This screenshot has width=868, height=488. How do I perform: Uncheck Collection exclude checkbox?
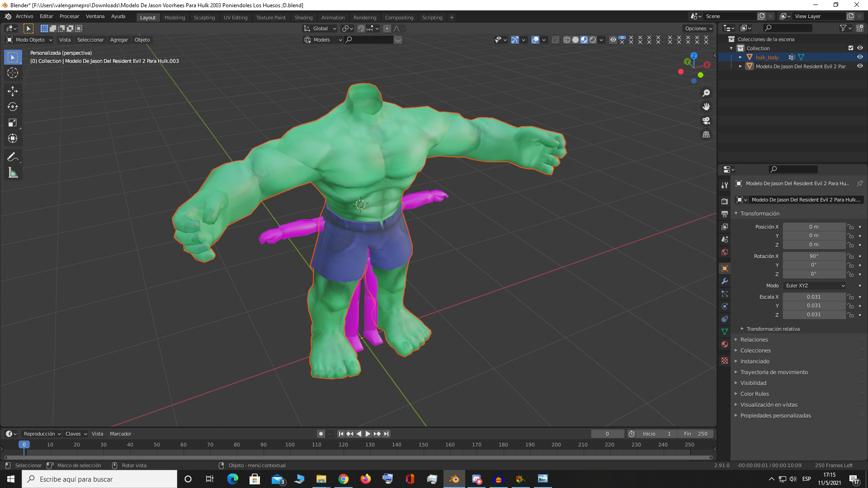[851, 48]
